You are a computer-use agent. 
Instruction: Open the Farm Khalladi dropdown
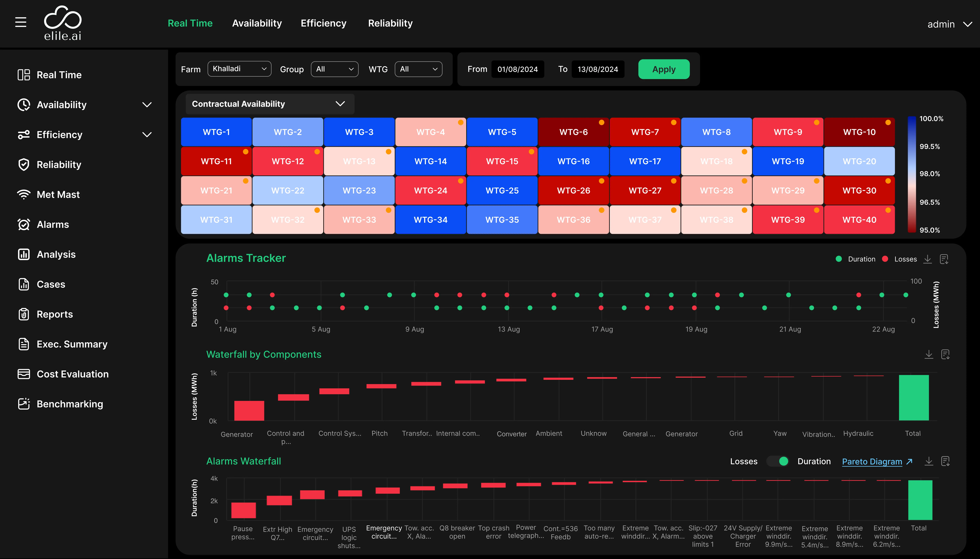pyautogui.click(x=239, y=69)
